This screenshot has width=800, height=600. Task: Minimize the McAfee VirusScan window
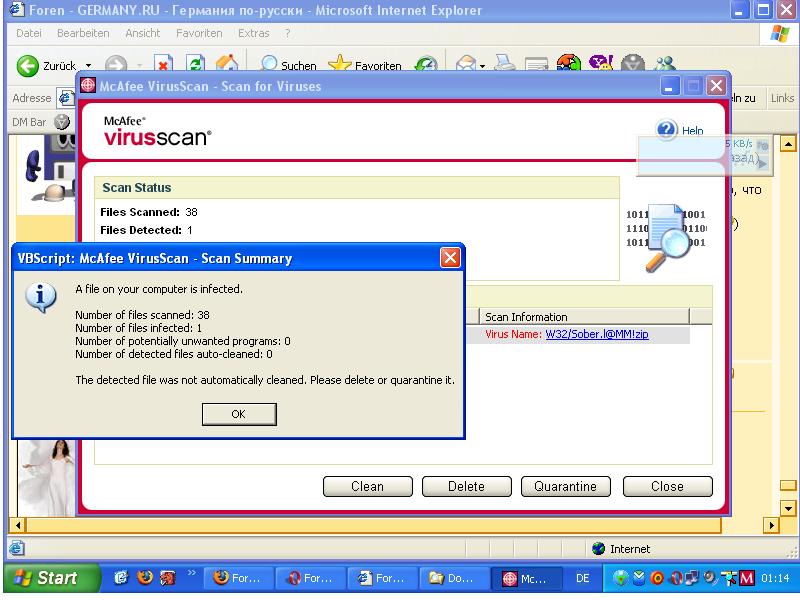[x=670, y=86]
